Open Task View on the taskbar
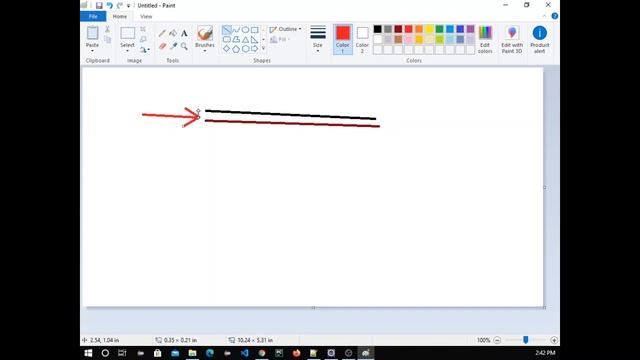Viewport: 640px width, 360px height. pos(122,353)
